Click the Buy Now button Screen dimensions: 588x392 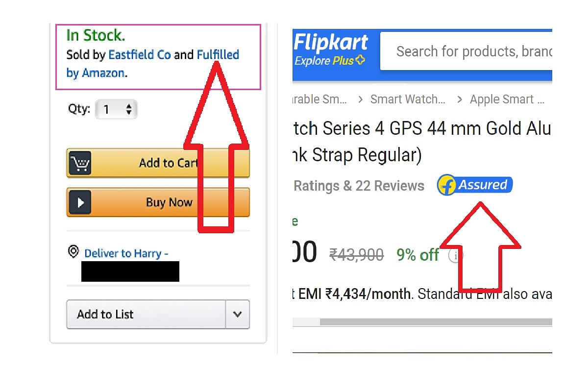(158, 202)
